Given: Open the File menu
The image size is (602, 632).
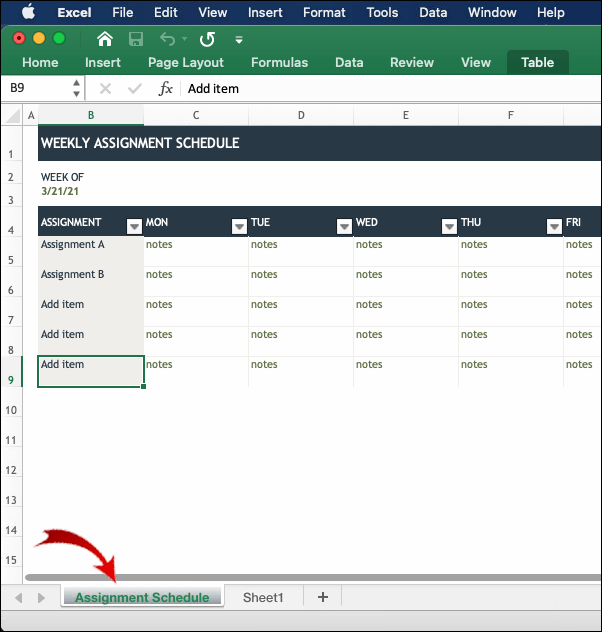Looking at the screenshot, I should click(122, 12).
